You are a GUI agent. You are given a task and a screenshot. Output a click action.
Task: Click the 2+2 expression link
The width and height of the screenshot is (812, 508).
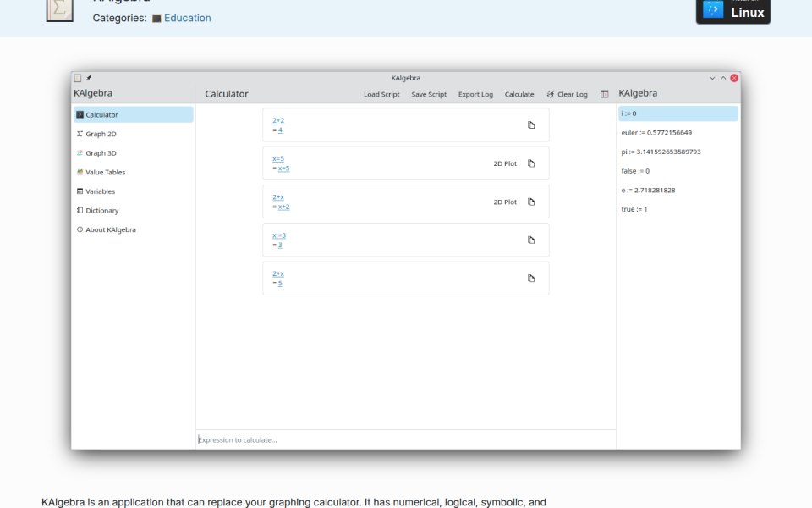coord(278,120)
